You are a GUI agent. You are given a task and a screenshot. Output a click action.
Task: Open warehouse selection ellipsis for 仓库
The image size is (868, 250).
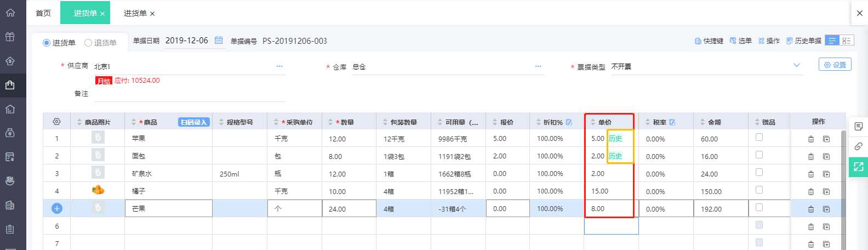538,66
